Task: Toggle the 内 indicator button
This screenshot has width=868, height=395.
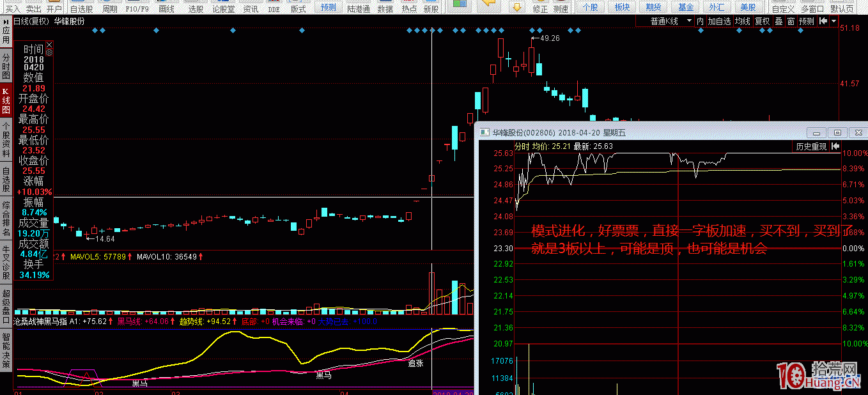Action: (700, 21)
